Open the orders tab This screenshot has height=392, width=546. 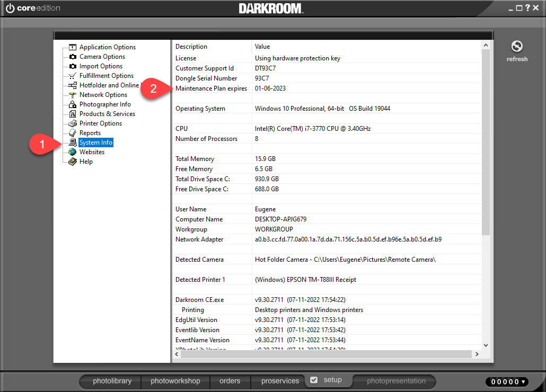click(x=230, y=381)
